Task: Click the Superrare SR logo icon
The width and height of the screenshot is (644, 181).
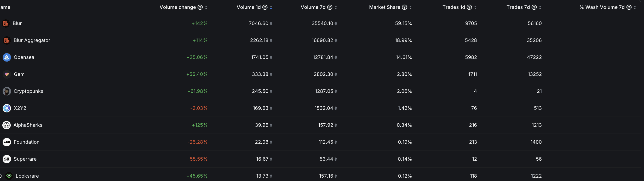Action: (7, 159)
